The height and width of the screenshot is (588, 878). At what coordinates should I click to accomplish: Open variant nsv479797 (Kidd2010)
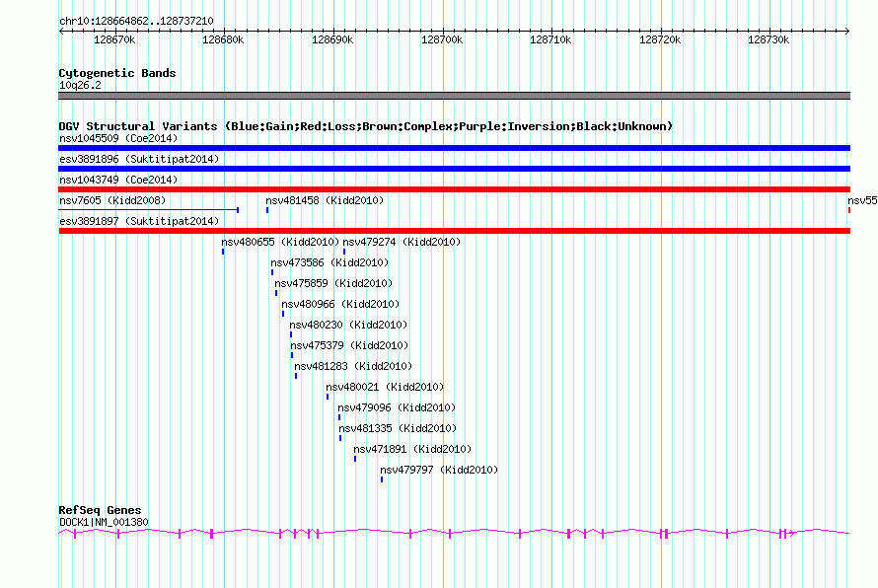pyautogui.click(x=439, y=470)
